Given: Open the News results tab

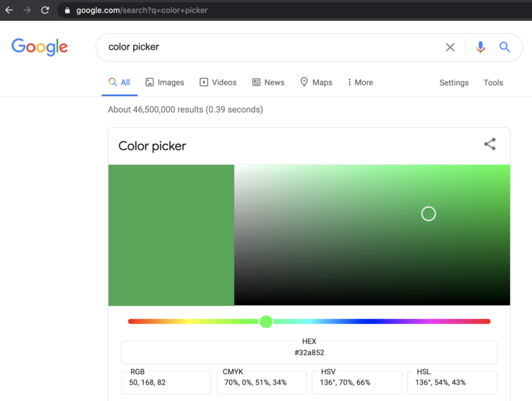Looking at the screenshot, I should [x=268, y=82].
